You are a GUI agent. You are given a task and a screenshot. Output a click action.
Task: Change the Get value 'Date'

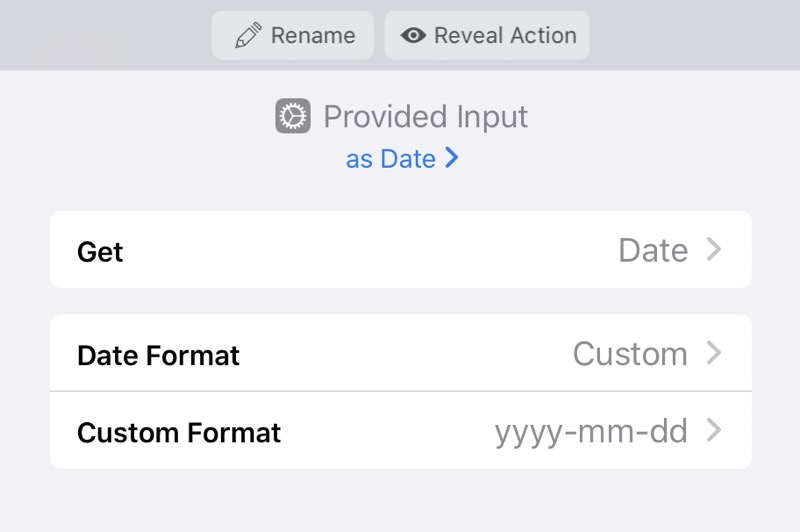pyautogui.click(x=653, y=250)
